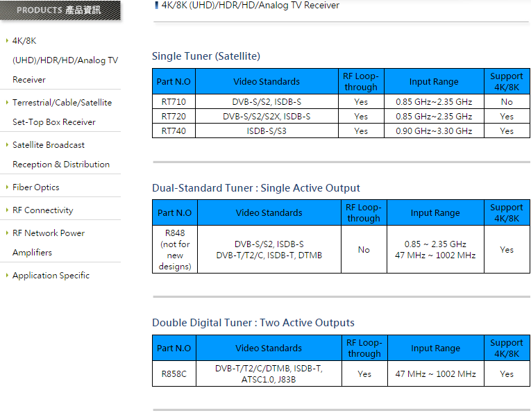The image size is (531, 420).
Task: Click the DVB-S/S2, ISDB-S cell for RT710
Action: pos(267,101)
